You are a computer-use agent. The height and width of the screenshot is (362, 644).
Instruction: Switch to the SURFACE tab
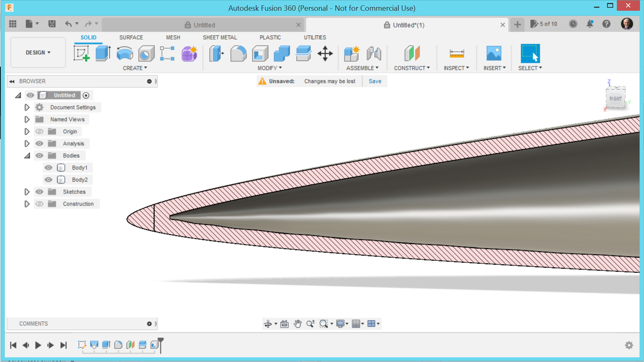131,37
